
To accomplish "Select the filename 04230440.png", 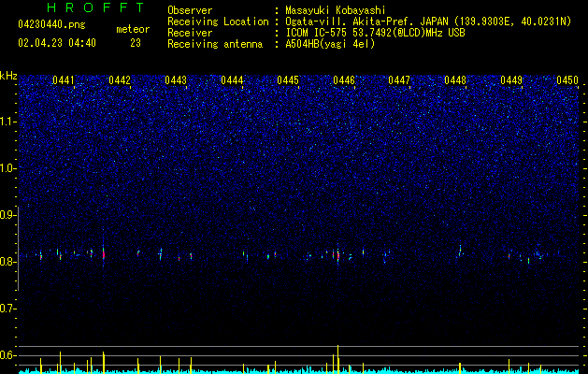I will click(x=51, y=24).
